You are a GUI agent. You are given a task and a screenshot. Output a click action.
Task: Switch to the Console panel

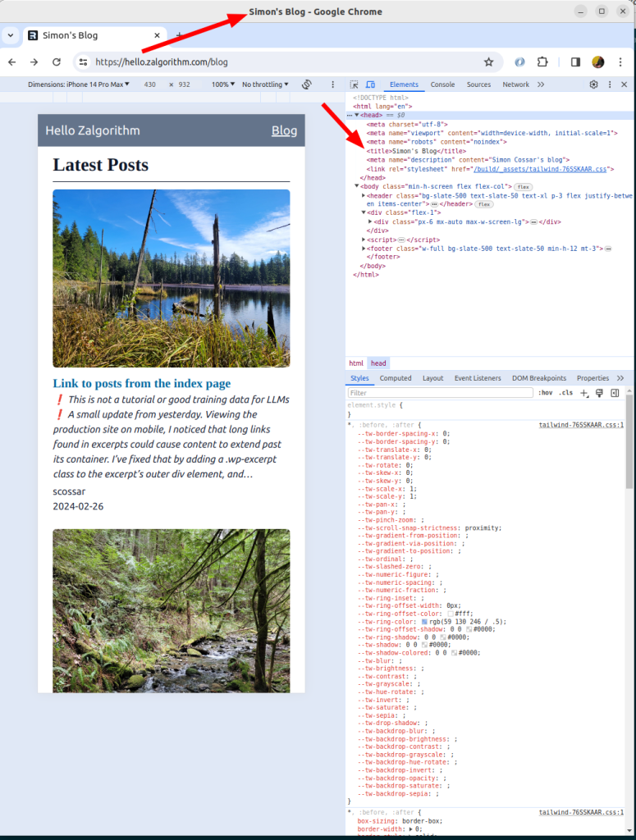(x=442, y=84)
